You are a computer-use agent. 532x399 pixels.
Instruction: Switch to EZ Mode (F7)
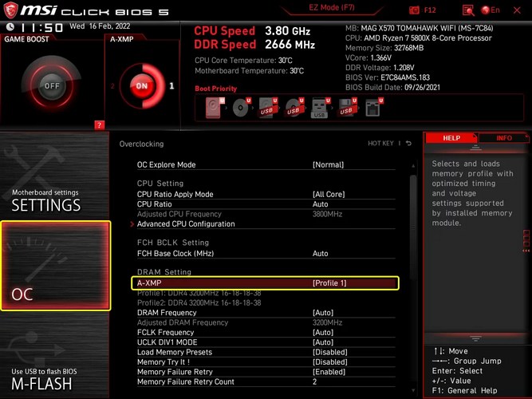pyautogui.click(x=332, y=7)
